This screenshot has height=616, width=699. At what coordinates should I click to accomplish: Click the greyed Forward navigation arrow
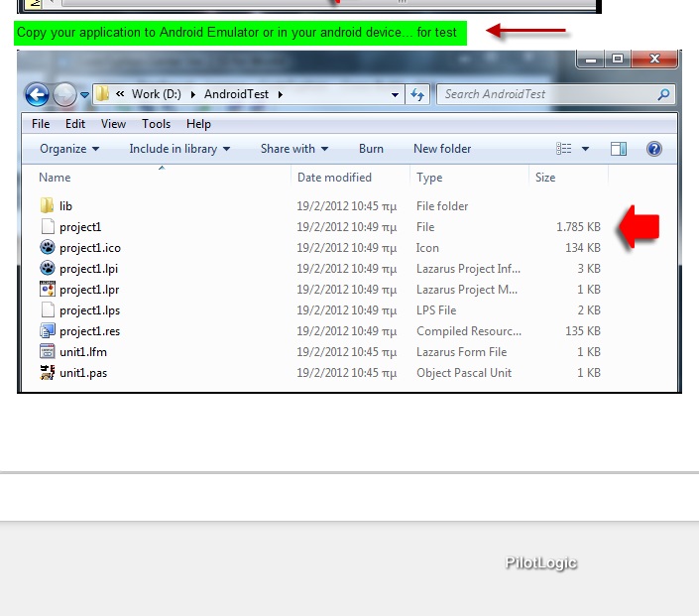(x=64, y=94)
